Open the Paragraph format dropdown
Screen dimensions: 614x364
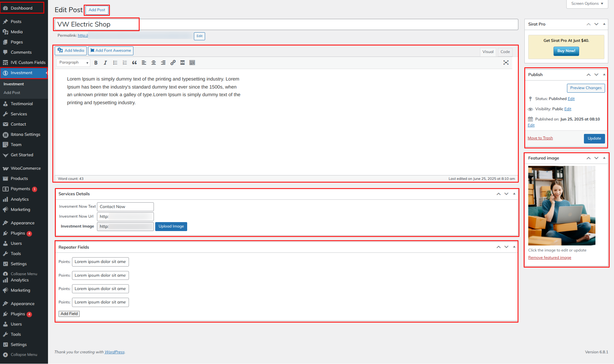pyautogui.click(x=73, y=63)
